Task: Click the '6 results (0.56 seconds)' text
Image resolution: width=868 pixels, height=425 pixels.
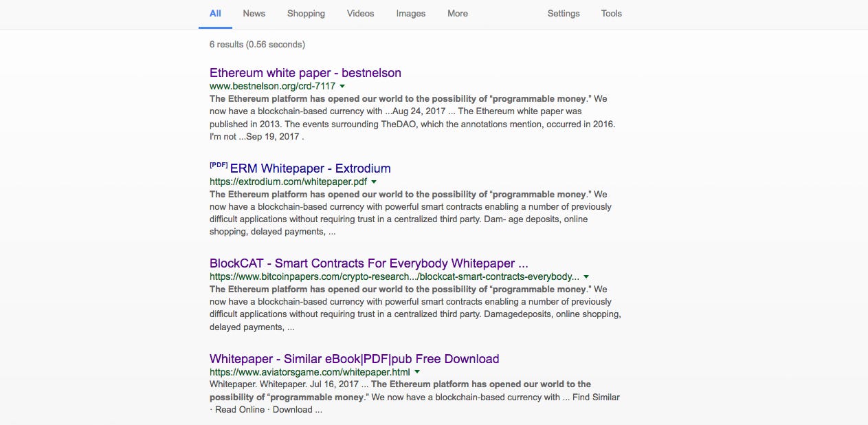Action: tap(257, 45)
